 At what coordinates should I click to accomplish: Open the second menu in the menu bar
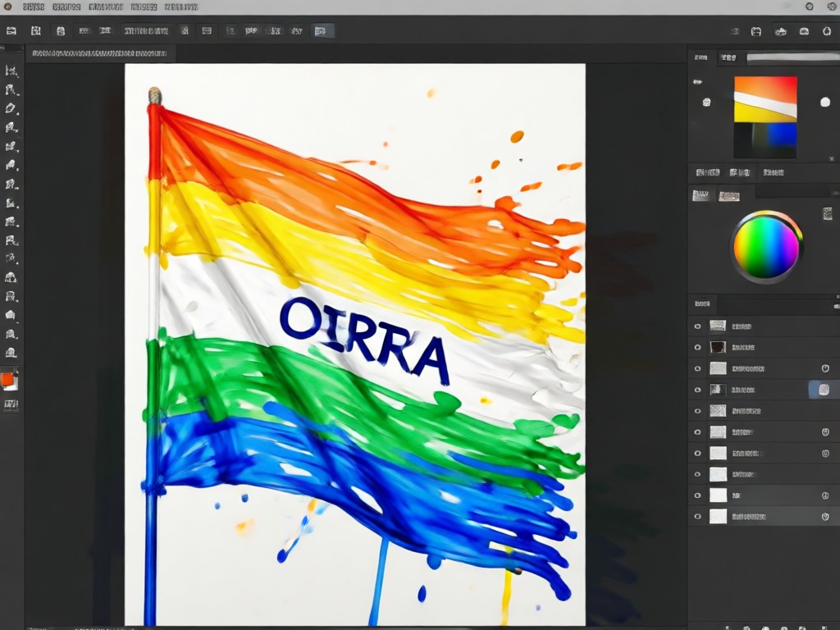66,7
